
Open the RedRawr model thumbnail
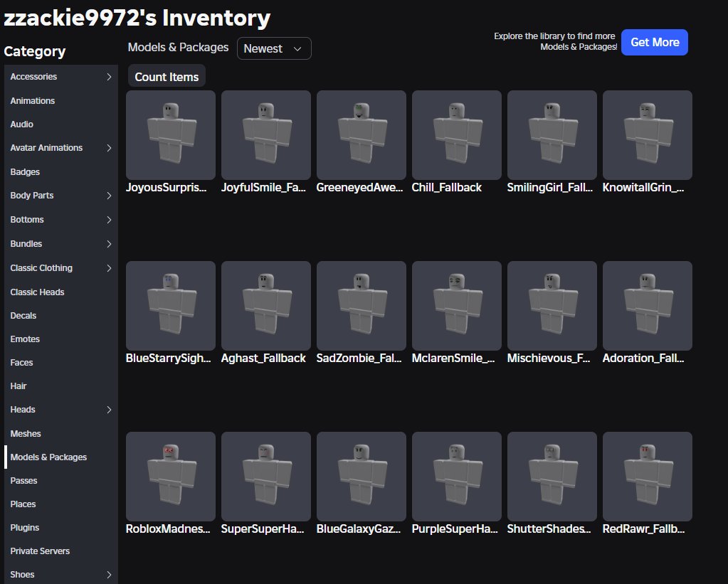[x=647, y=477]
